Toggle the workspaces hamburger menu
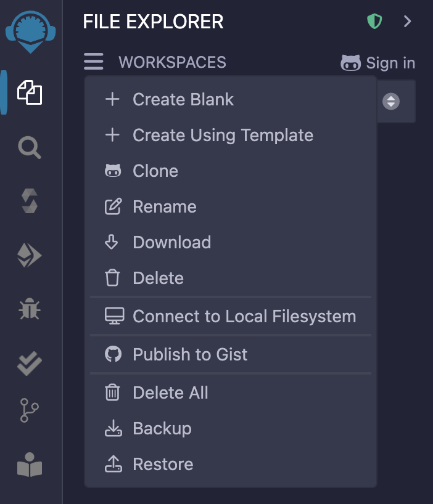The width and height of the screenshot is (433, 504). pos(94,62)
